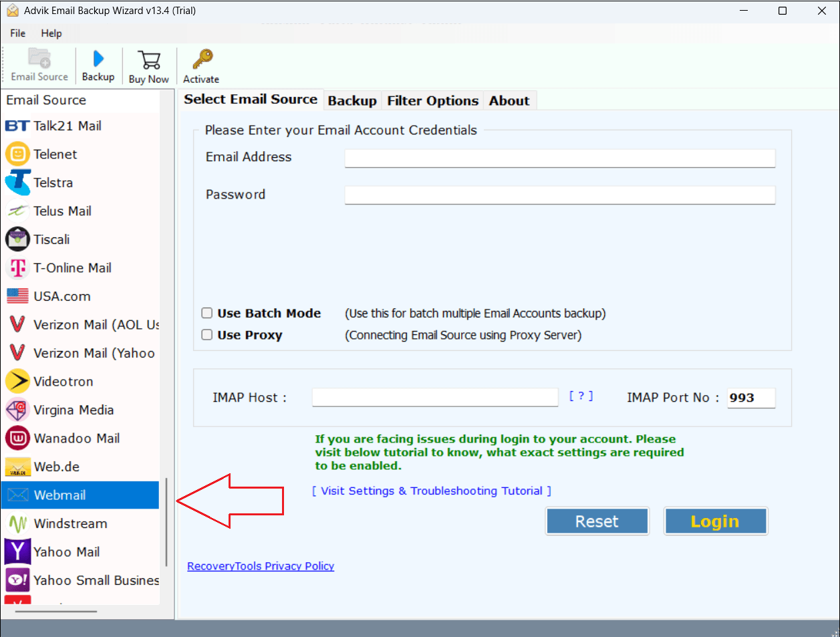
Task: Open the File menu
Action: pos(18,33)
